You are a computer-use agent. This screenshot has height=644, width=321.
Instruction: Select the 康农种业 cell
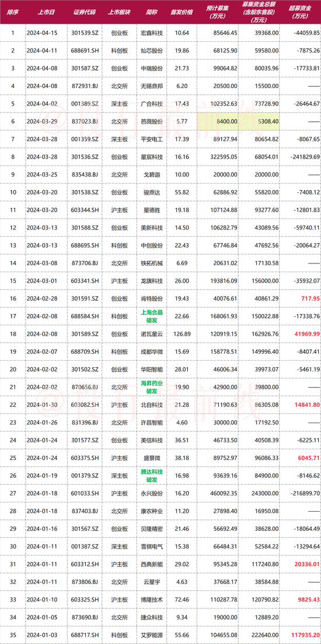pos(151,511)
